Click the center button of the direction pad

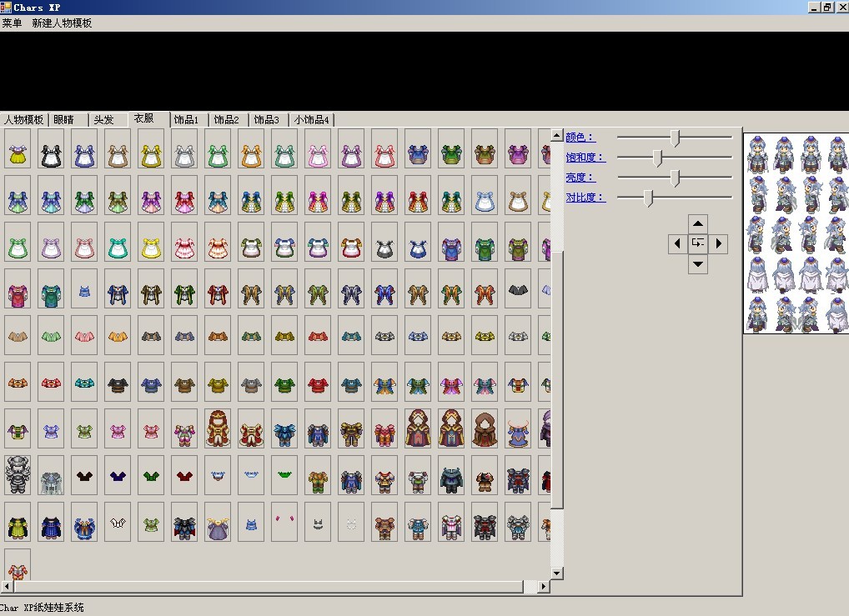698,243
